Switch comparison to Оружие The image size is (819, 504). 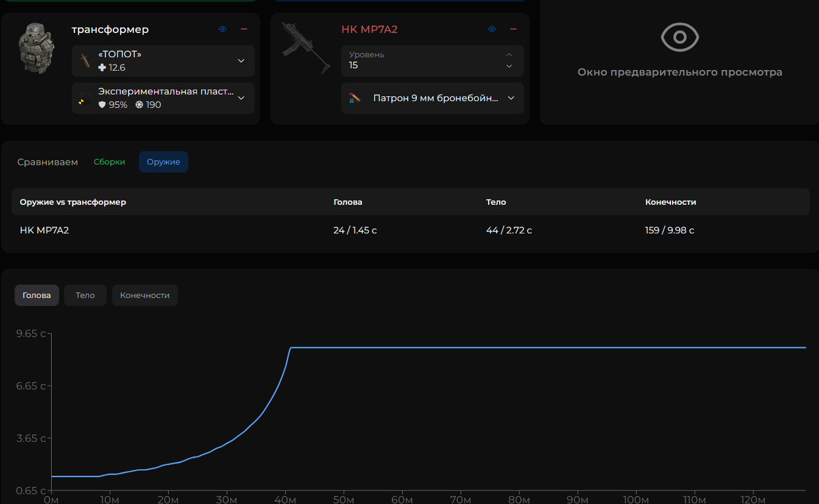click(163, 162)
